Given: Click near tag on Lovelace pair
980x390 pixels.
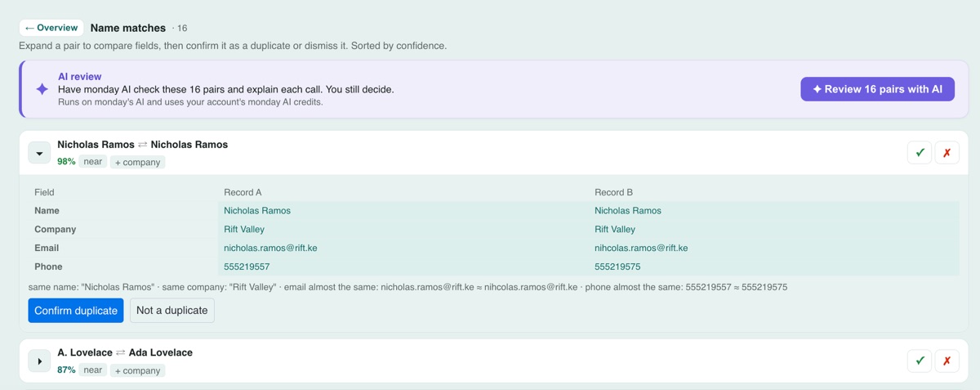Looking at the screenshot, I should [93, 370].
